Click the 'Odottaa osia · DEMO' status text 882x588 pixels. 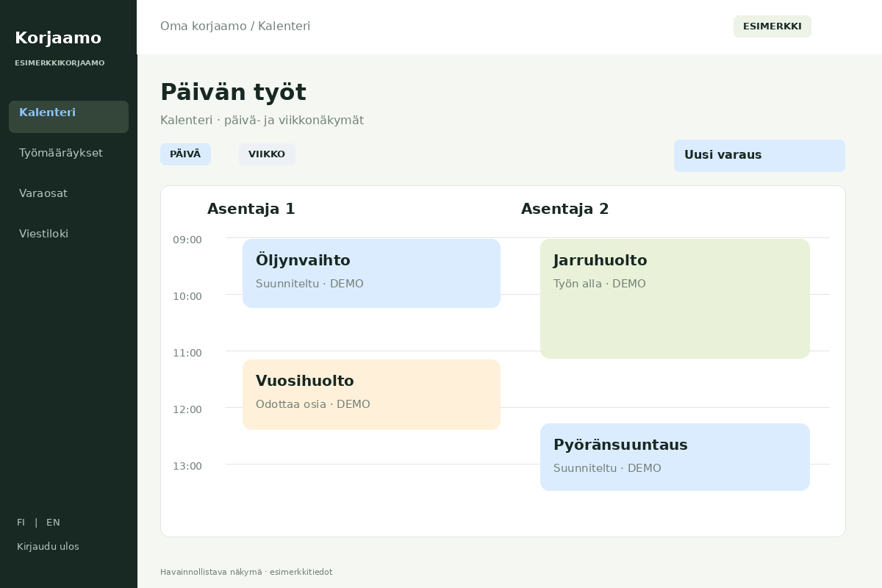point(313,404)
